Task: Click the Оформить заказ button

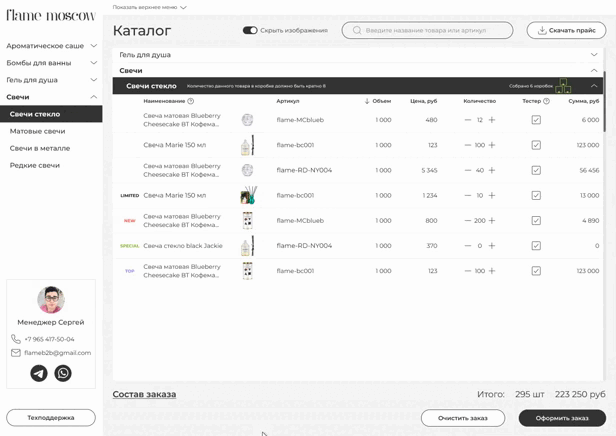Action: pos(562,418)
